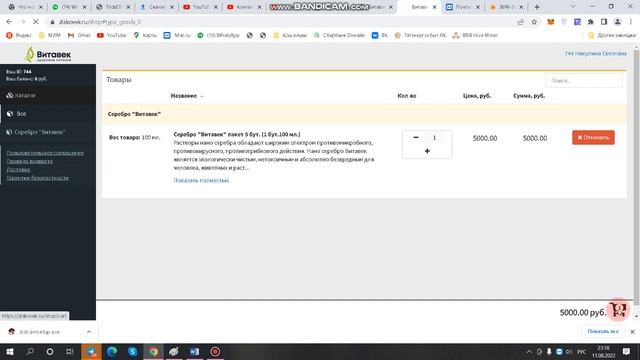Stop the page loading with the X button
The height and width of the screenshot is (360, 640).
(36, 22)
